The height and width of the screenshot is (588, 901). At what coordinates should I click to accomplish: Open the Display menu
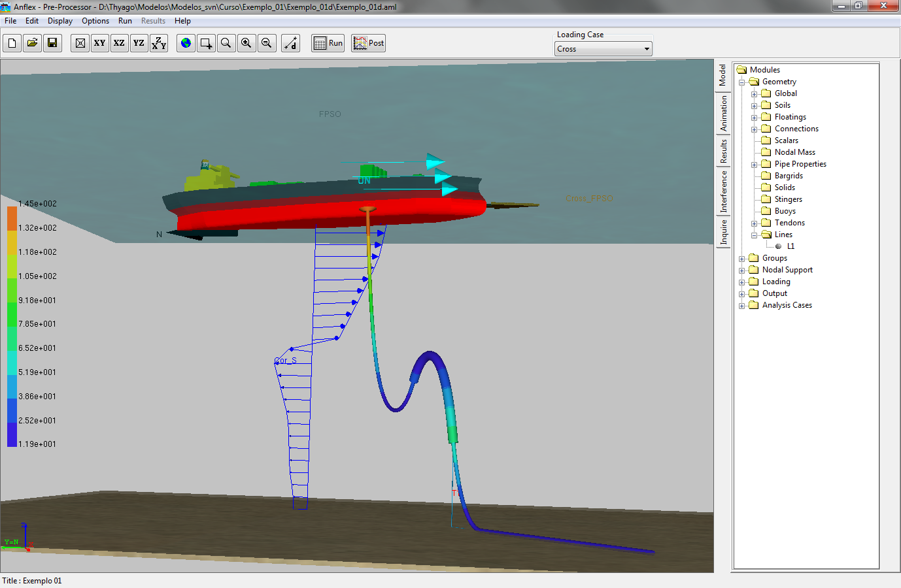(x=59, y=21)
